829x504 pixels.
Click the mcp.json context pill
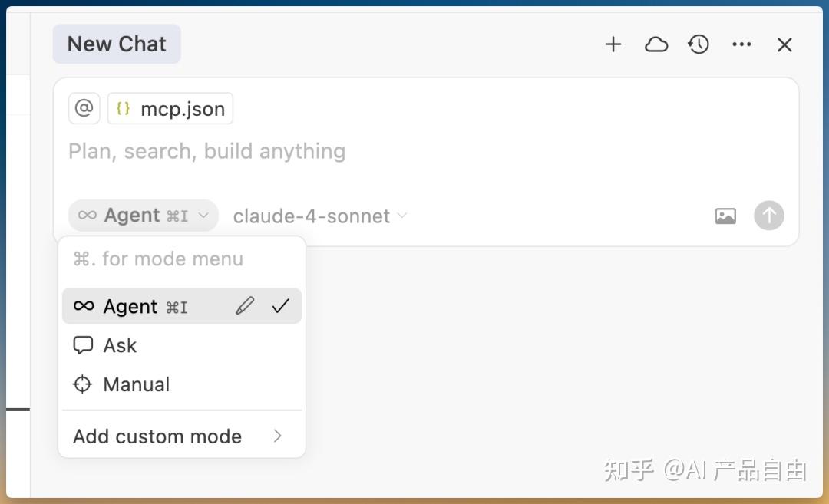click(170, 109)
